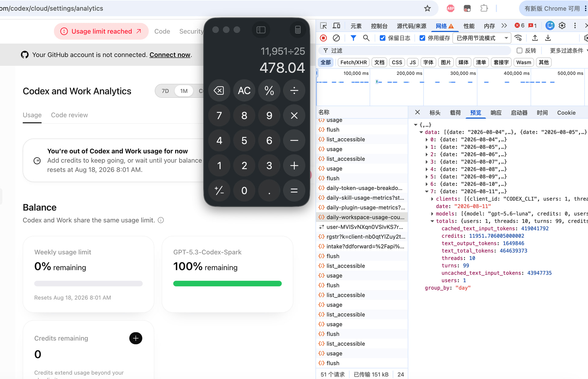Image resolution: width=588 pixels, height=379 pixels.
Task: Open the 响应 request detail tab
Action: pos(496,113)
